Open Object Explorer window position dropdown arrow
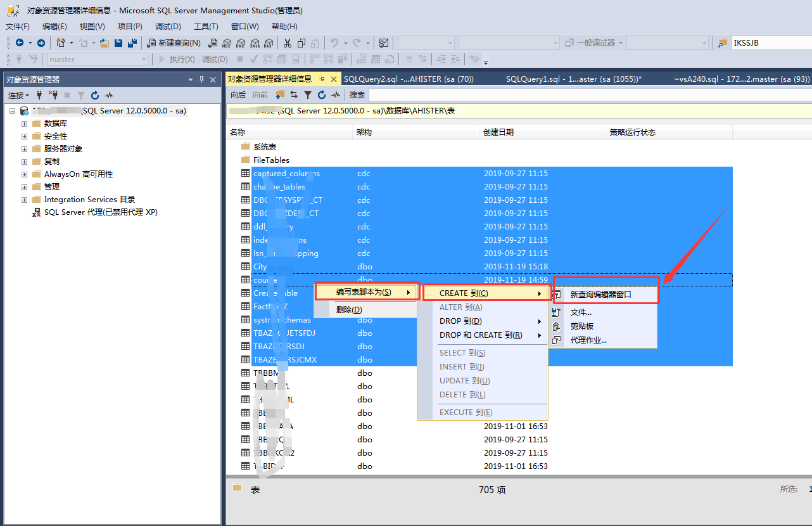 coord(191,79)
